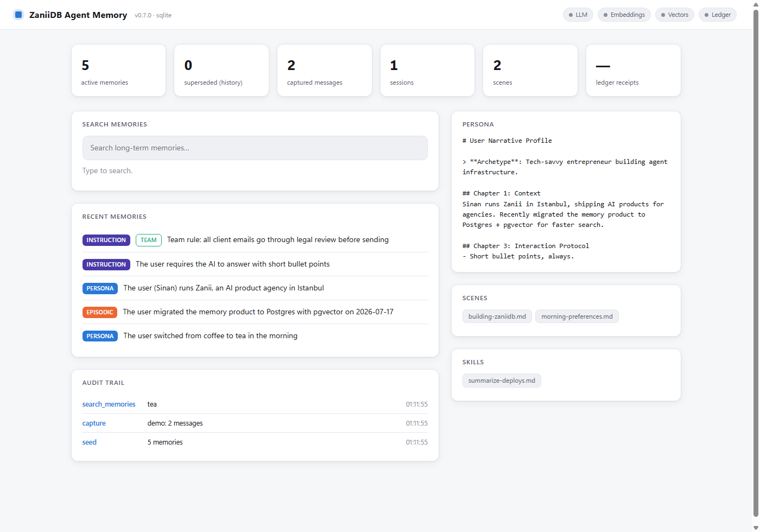760x532 pixels.
Task: Open the ledger receipts stat card
Action: tap(634, 71)
